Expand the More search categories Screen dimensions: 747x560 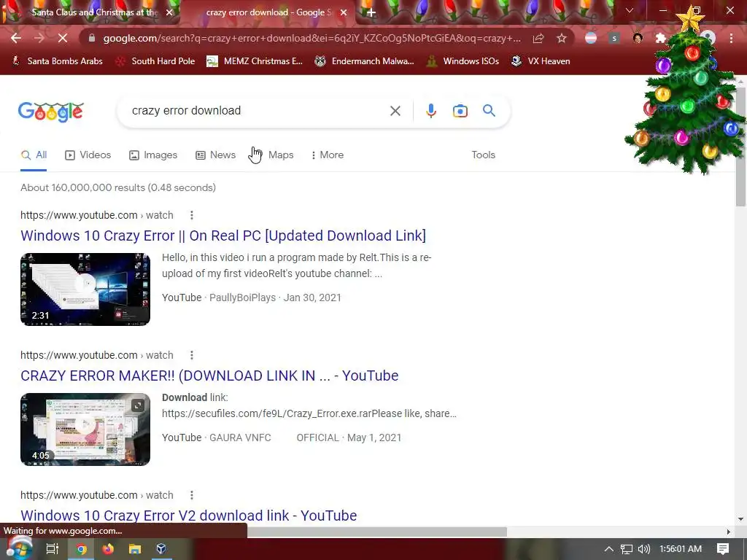click(328, 155)
